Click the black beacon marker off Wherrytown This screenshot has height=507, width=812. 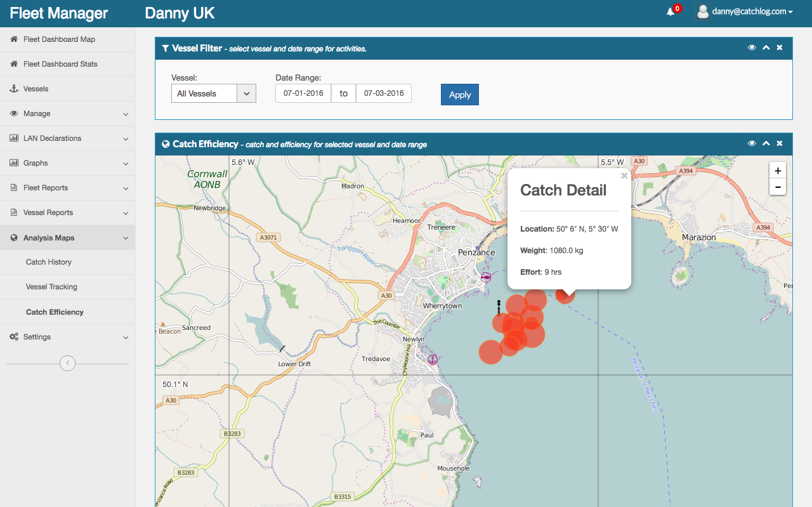499,308
